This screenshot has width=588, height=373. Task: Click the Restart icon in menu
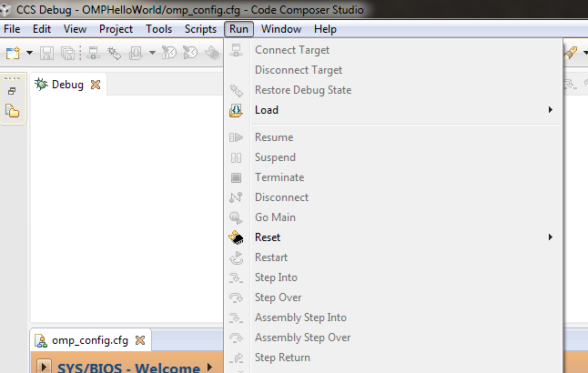coord(237,257)
